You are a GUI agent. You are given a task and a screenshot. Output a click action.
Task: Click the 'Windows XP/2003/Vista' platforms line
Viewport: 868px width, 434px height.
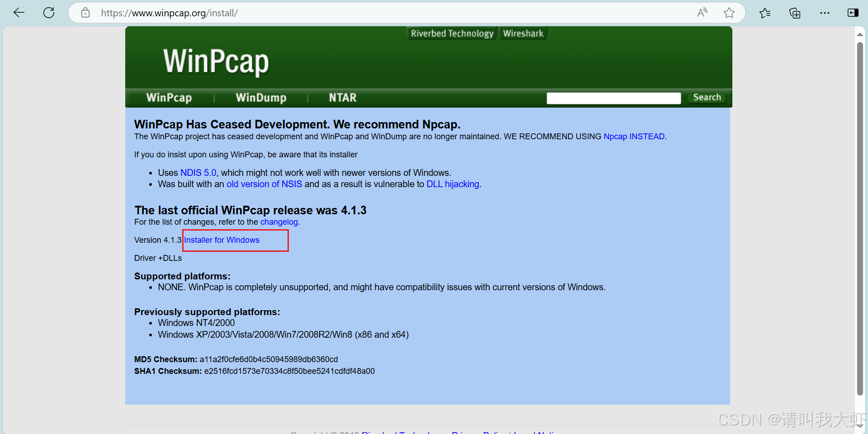click(283, 335)
